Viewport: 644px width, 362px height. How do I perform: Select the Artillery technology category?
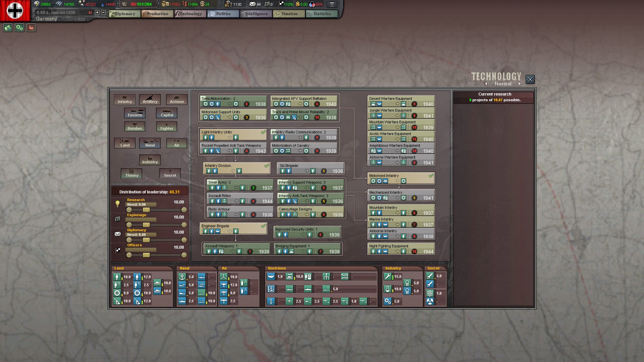point(150,100)
